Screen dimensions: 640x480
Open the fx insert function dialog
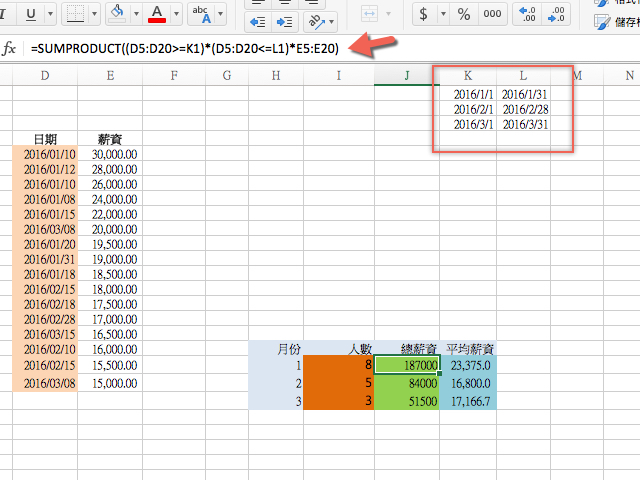(10, 49)
